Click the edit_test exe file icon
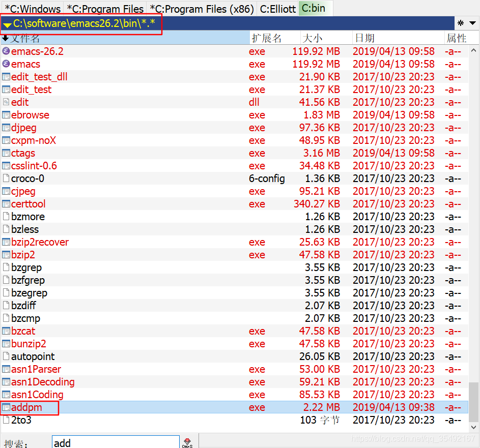 6,89
